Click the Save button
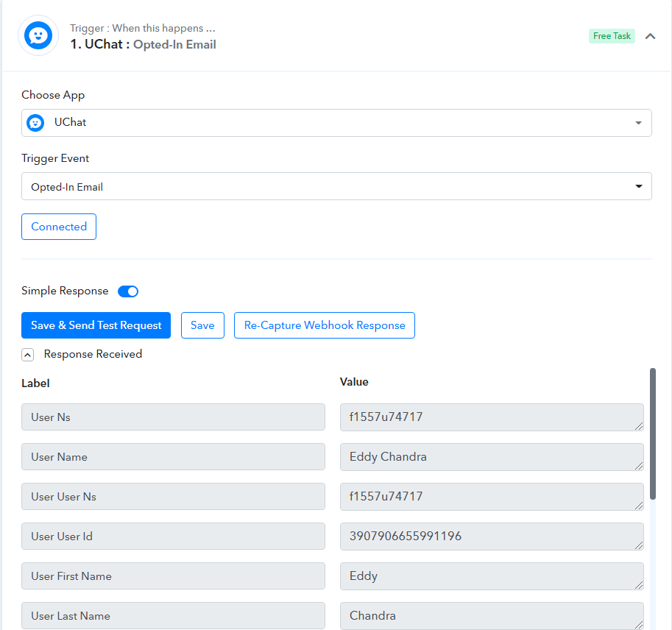This screenshot has height=630, width=672. coord(202,325)
